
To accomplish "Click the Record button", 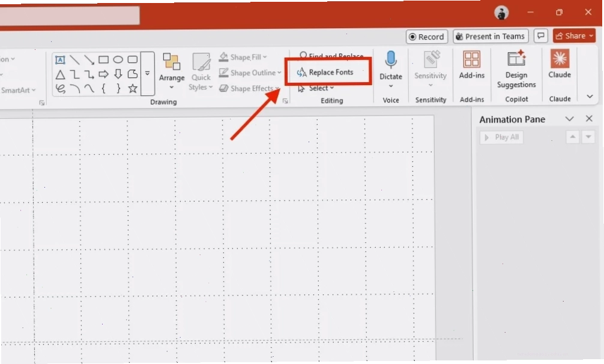I will (427, 37).
